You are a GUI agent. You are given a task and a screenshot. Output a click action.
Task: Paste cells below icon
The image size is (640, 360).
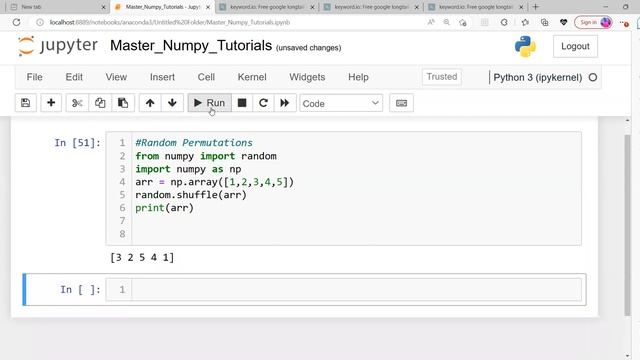tap(123, 103)
